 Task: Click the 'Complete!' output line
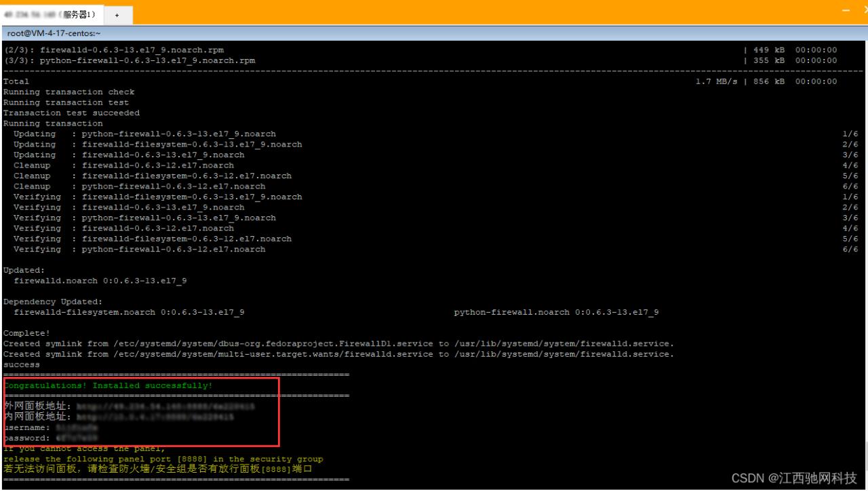(x=26, y=333)
